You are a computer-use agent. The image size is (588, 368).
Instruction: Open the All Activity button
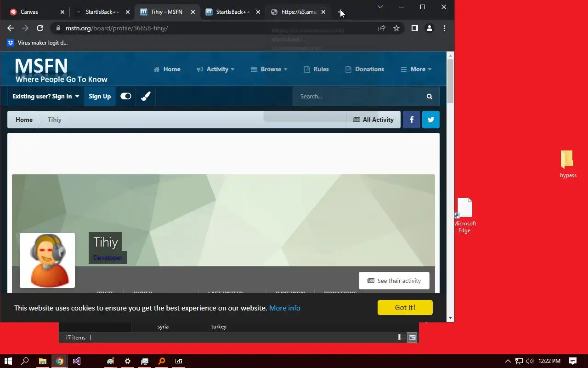(373, 120)
